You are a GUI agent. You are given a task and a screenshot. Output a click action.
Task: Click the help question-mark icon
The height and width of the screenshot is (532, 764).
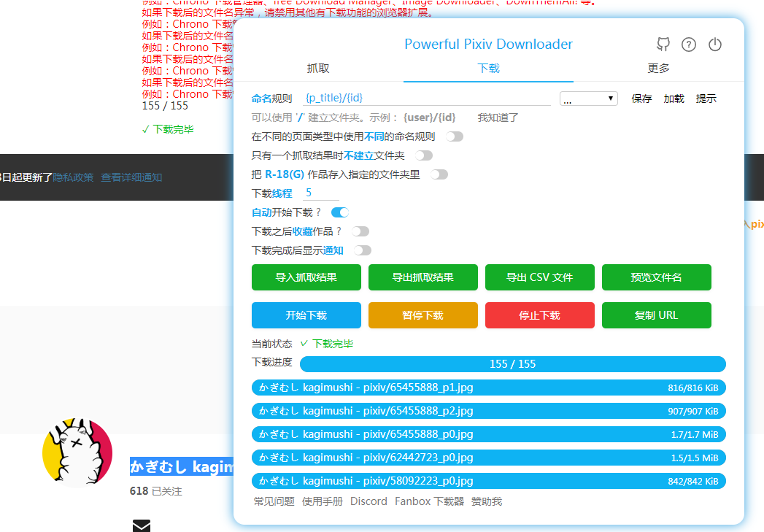coord(689,45)
